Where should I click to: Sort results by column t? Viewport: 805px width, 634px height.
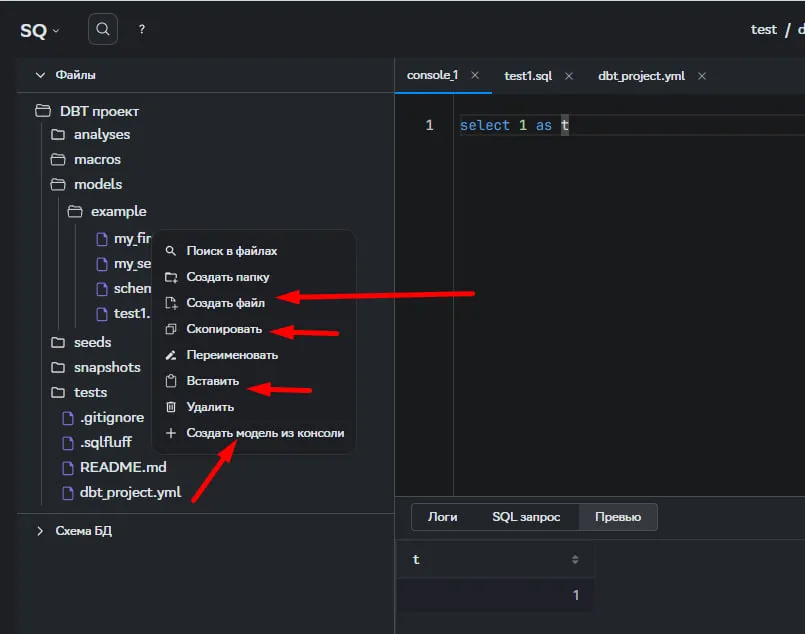[575, 560]
